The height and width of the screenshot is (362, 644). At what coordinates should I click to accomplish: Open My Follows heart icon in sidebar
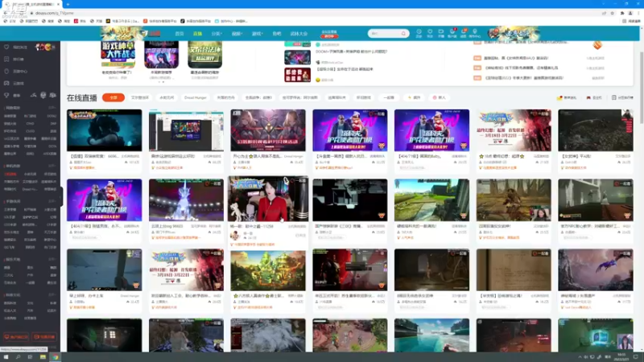(x=6, y=47)
